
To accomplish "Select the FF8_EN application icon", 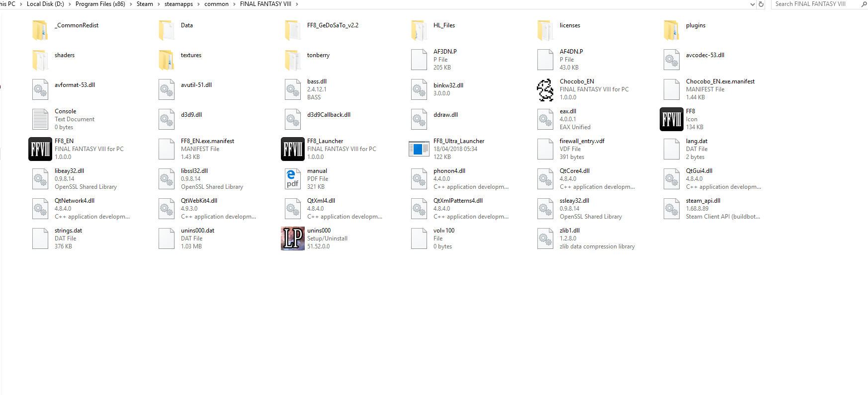I will [x=40, y=149].
